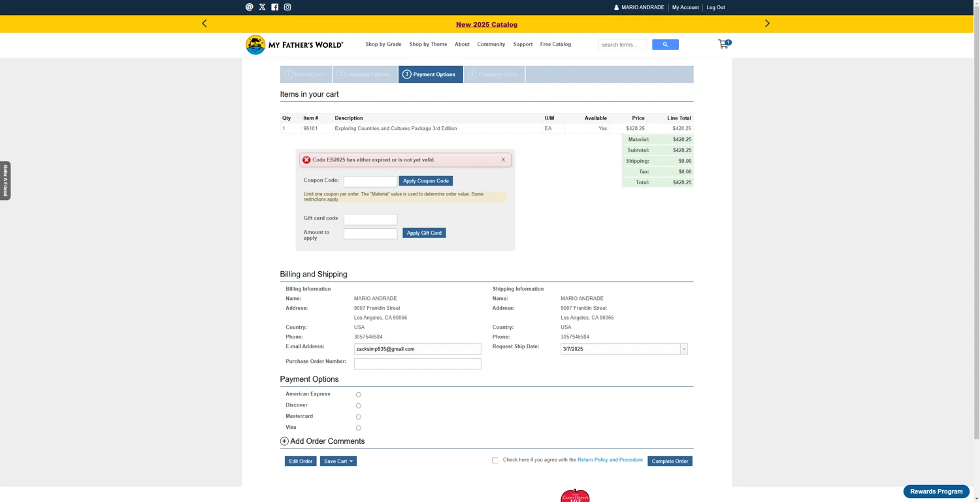Open the Facebook icon in header

[274, 7]
